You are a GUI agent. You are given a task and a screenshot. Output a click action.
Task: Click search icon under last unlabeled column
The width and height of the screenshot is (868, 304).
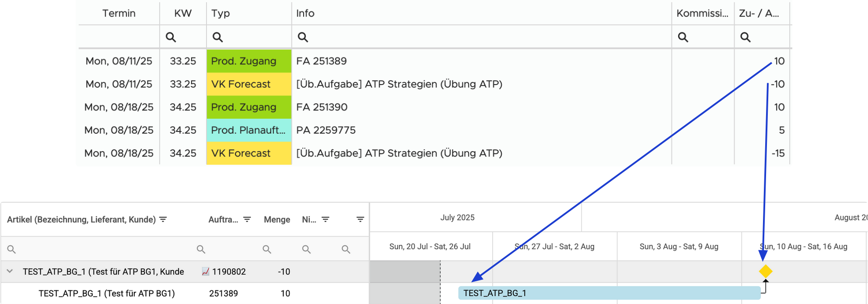tap(346, 249)
